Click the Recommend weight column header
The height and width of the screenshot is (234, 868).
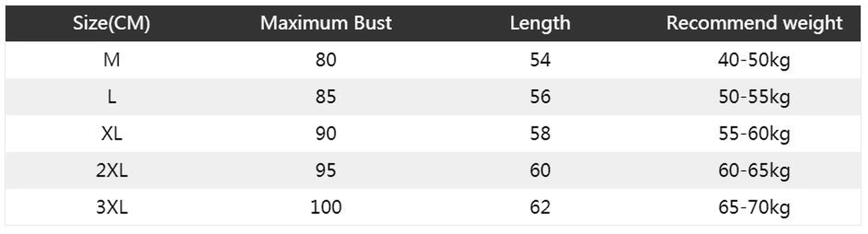(754, 23)
